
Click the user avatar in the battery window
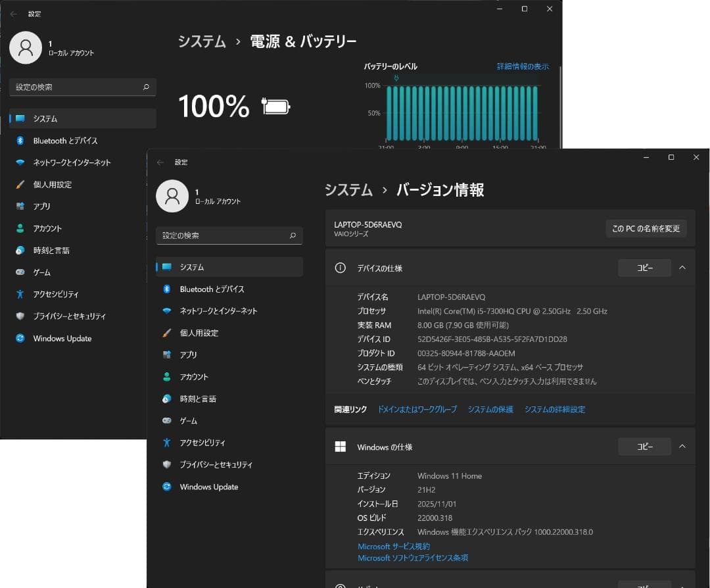click(x=26, y=47)
